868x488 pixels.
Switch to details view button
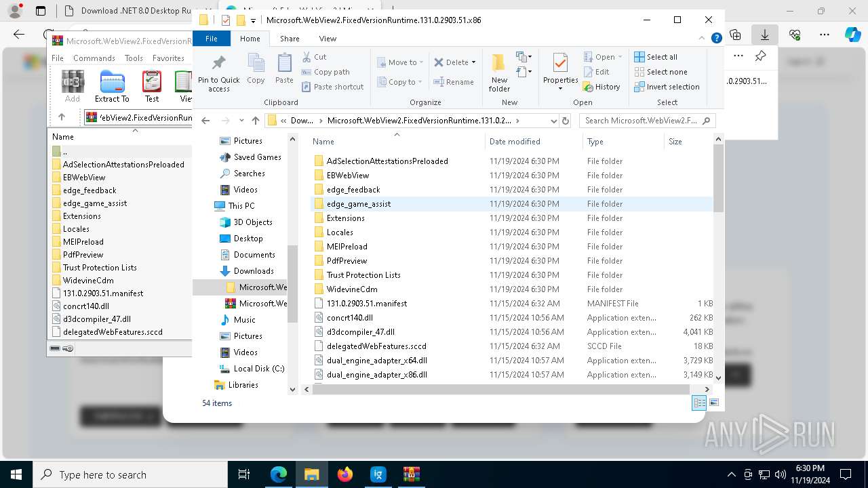(x=699, y=403)
